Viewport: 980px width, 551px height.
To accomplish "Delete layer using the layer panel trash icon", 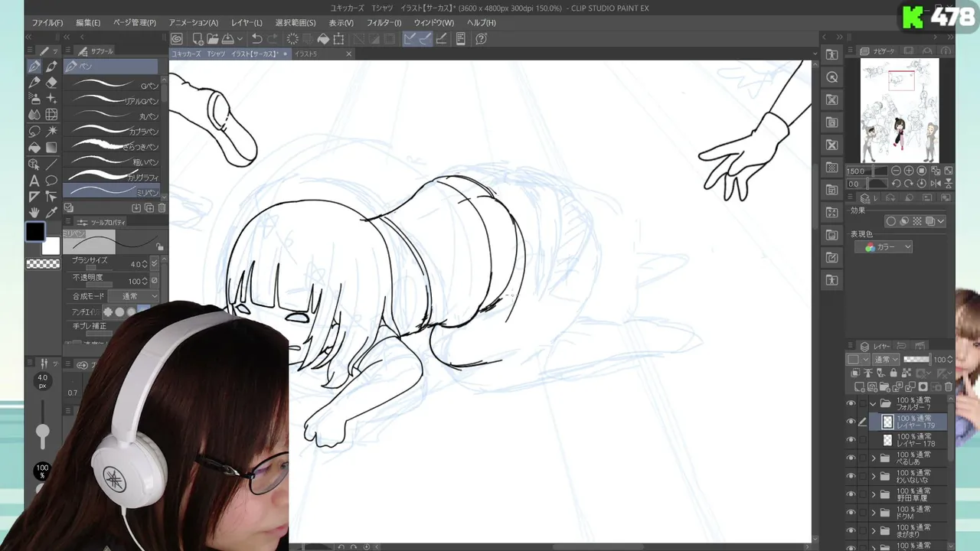I will [949, 387].
